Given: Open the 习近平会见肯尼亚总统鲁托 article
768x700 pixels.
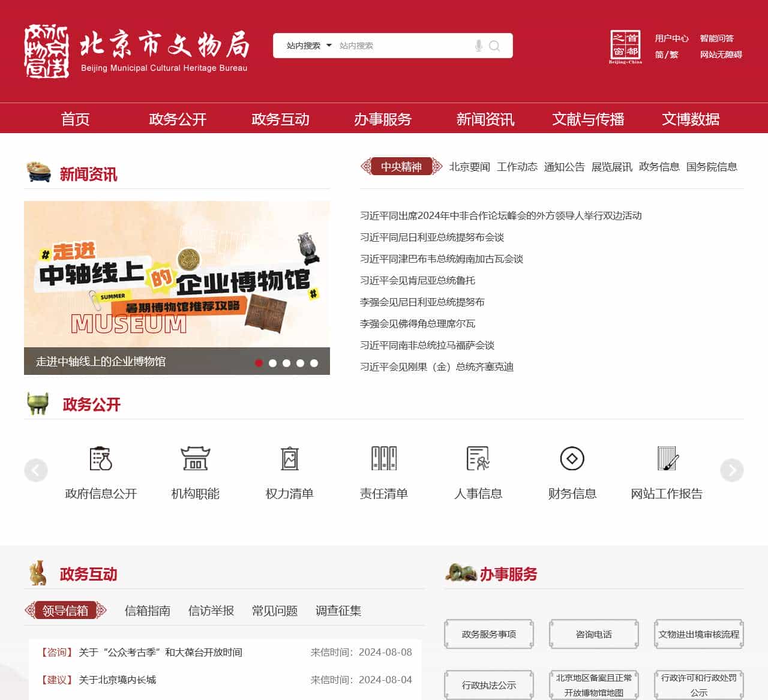Looking at the screenshot, I should pos(418,281).
